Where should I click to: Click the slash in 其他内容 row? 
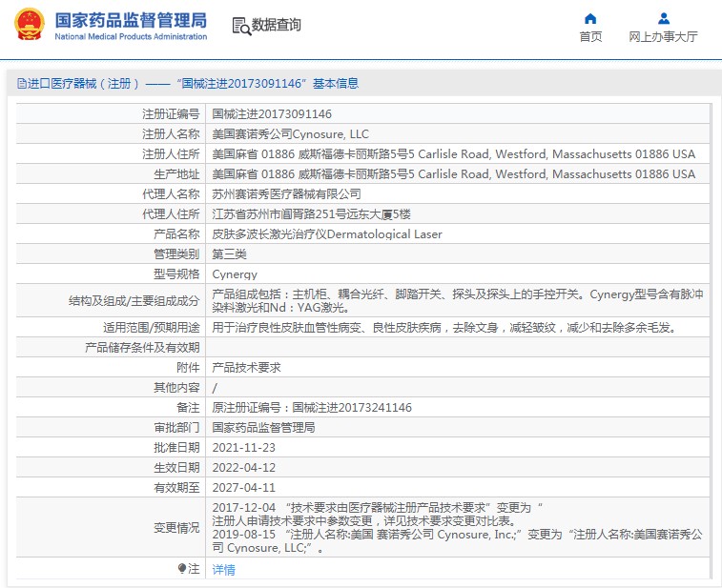(215, 388)
